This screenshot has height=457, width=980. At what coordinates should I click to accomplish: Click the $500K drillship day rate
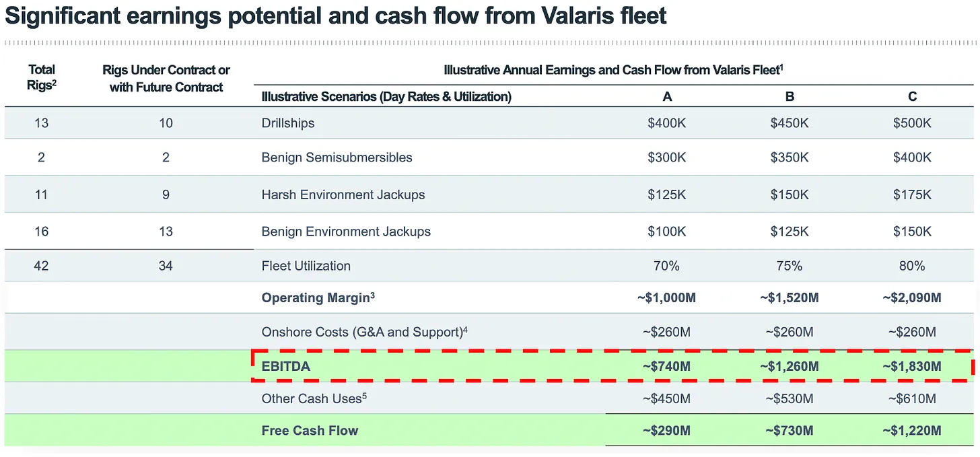pyautogui.click(x=912, y=123)
